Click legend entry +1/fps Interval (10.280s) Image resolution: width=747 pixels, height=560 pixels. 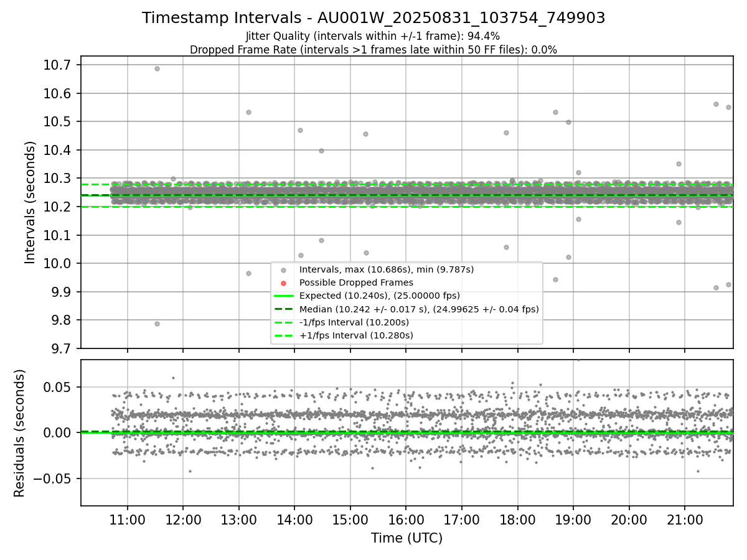(x=356, y=335)
